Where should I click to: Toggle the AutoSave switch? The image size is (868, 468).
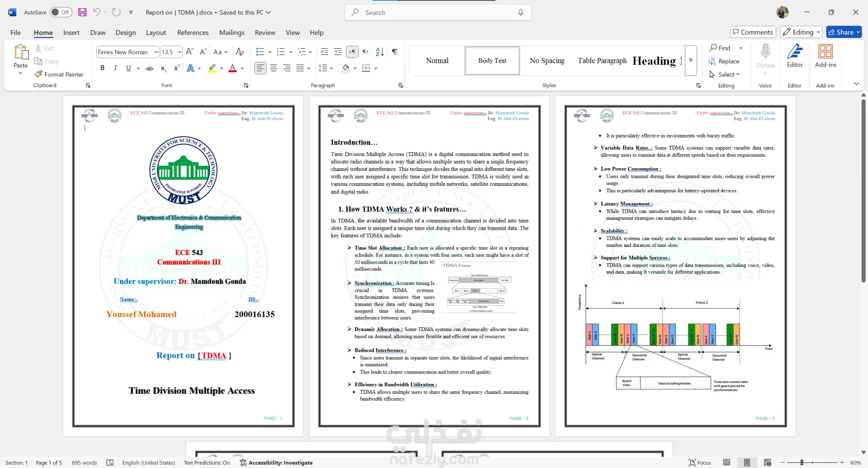[61, 12]
